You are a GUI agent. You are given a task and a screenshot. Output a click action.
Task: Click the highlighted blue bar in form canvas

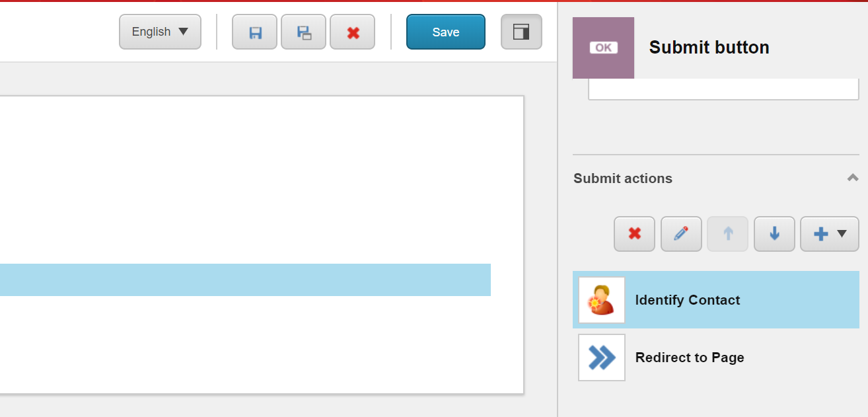pyautogui.click(x=245, y=280)
